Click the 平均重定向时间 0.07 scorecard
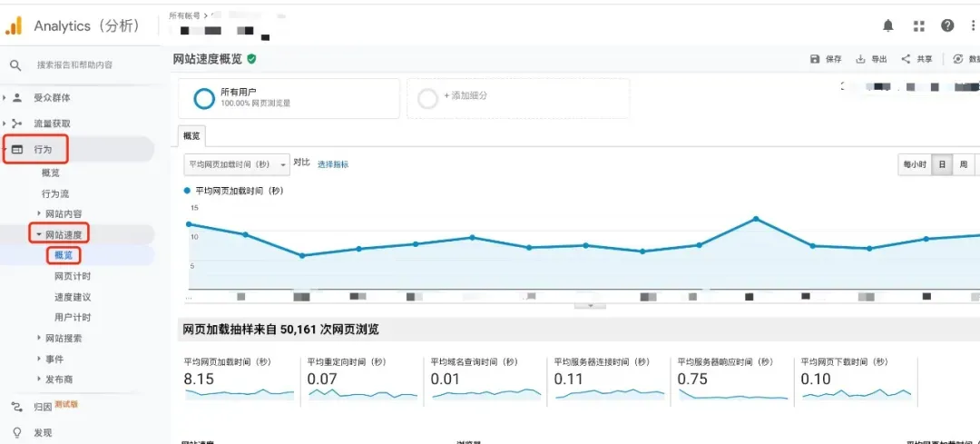 click(x=362, y=380)
